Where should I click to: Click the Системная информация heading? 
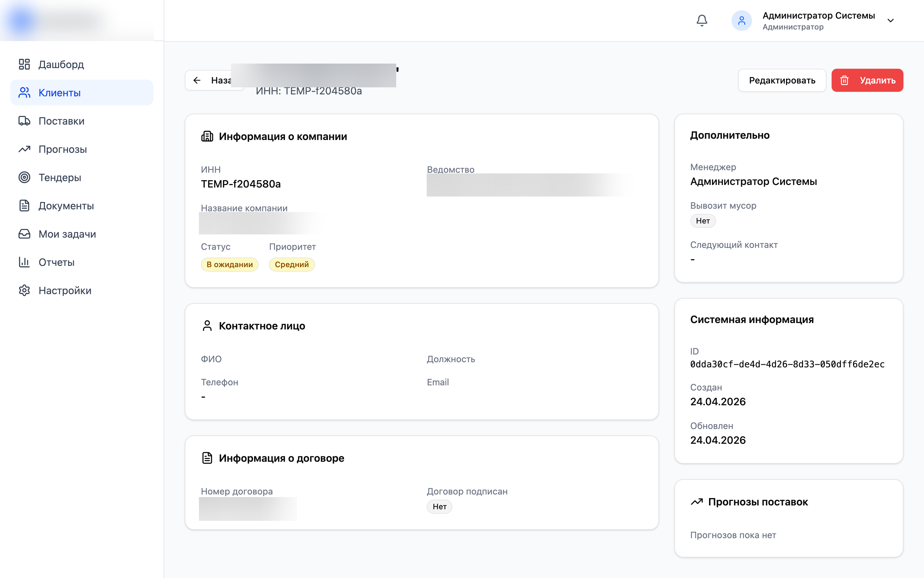pyautogui.click(x=752, y=320)
